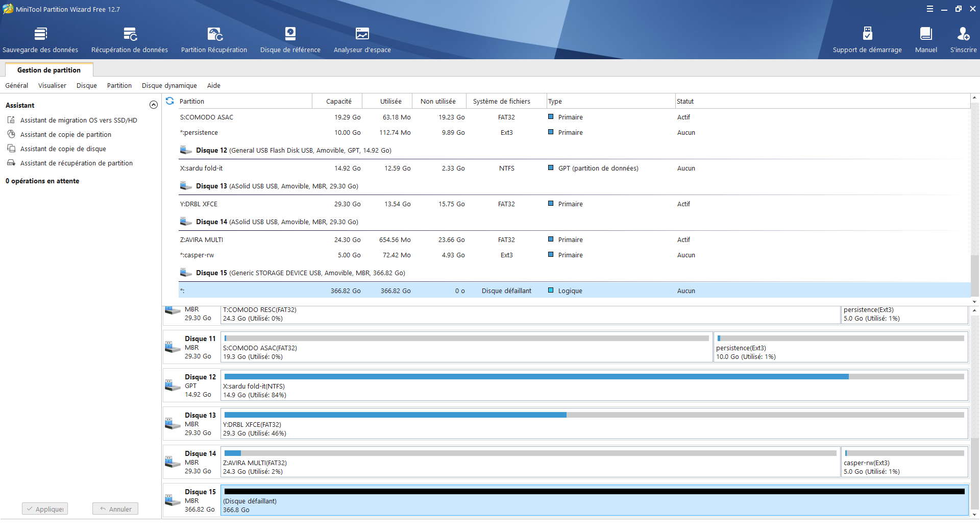Select the Gestion de partition tab
The image size is (980, 531).
point(49,70)
